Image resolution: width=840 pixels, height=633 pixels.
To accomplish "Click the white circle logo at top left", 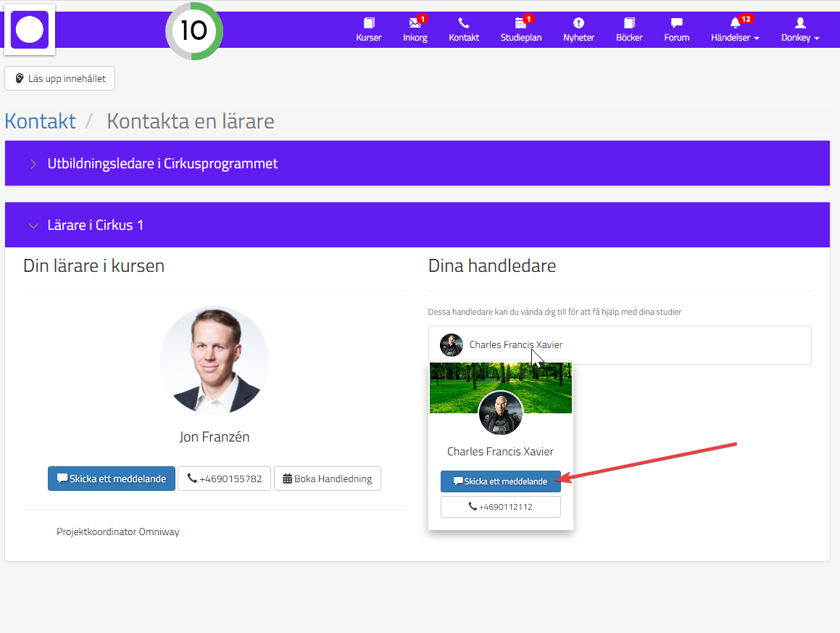I will click(30, 30).
